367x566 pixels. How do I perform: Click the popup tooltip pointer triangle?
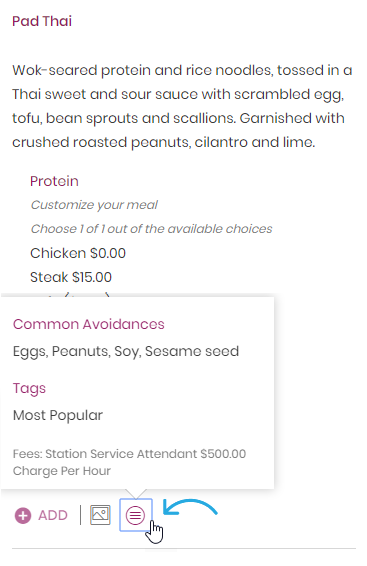coord(136,494)
